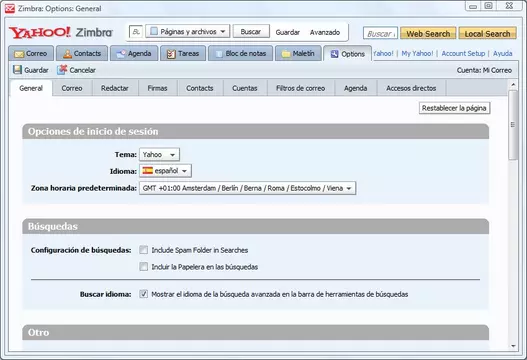Click the Spanish flag icon in Idioma
The image size is (527, 360).
click(x=148, y=171)
